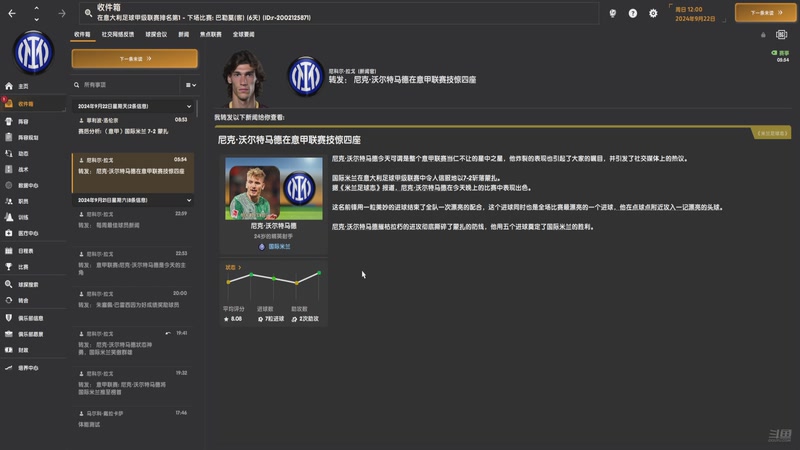The image size is (800, 450).
Task: Open the 数据中心 data hub icon
Action: (9, 185)
